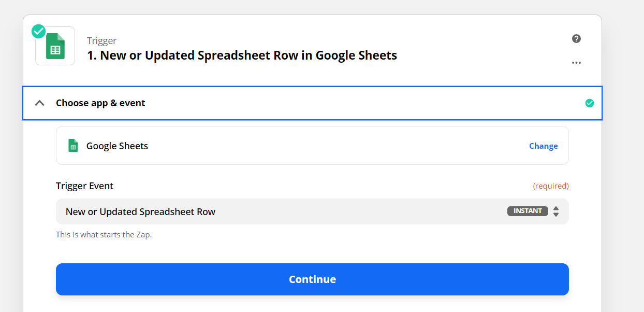
Task: Click the small Google Sheets app icon
Action: 74,146
